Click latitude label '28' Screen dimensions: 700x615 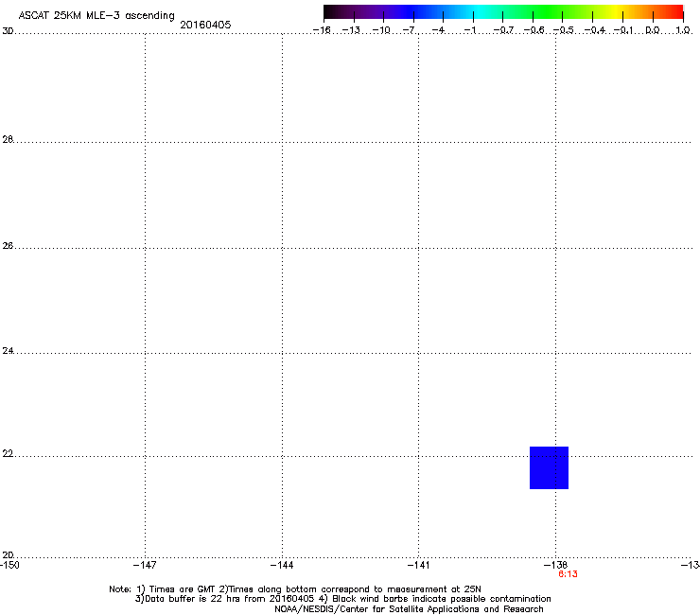8,140
